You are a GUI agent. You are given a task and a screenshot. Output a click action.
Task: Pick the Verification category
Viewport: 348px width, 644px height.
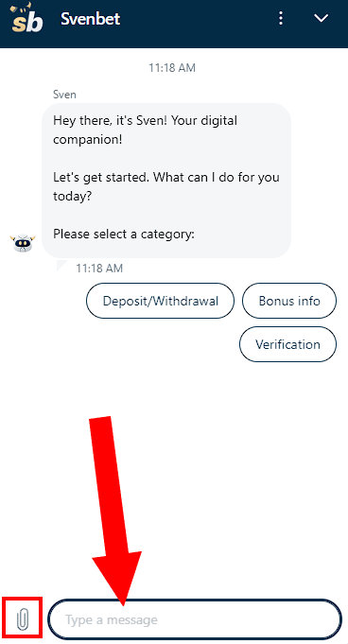287,344
